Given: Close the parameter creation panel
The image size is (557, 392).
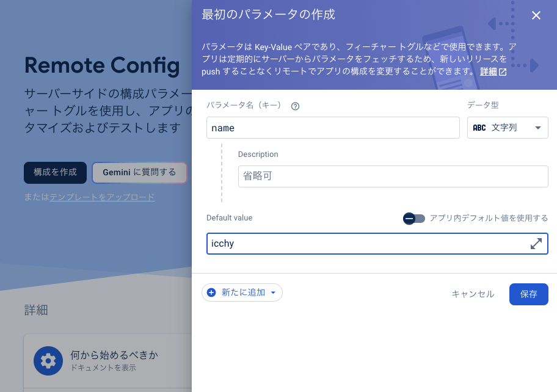Looking at the screenshot, I should [x=536, y=15].
